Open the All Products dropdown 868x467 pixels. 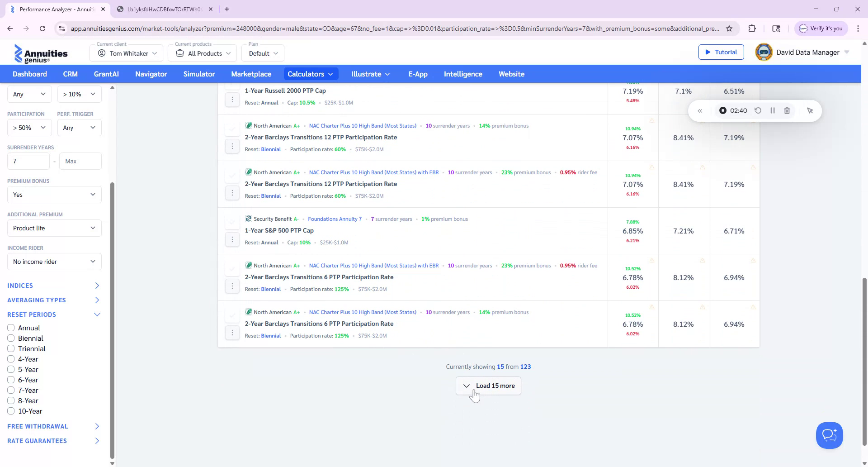(x=202, y=53)
